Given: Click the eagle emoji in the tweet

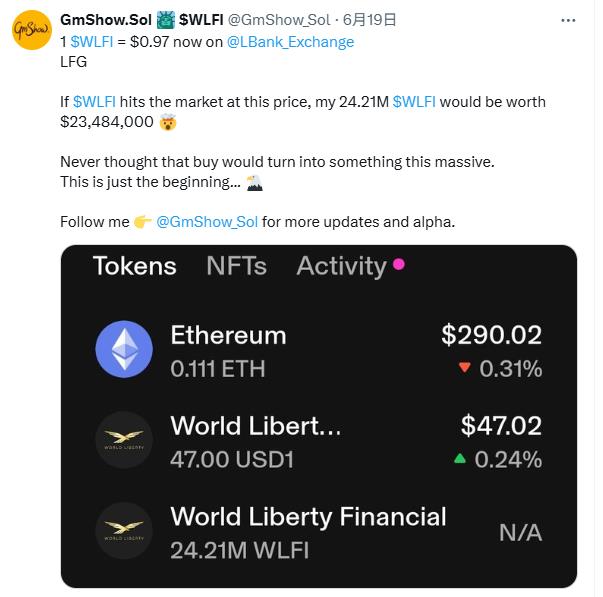Looking at the screenshot, I should tap(254, 182).
